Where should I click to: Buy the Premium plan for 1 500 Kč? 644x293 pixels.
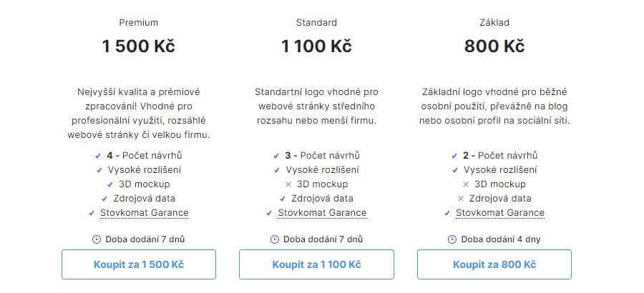139,264
